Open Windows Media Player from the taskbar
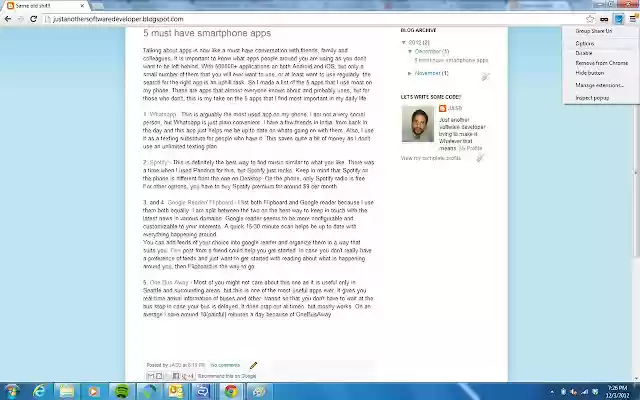Screen dimensions: 640x400 94,392
